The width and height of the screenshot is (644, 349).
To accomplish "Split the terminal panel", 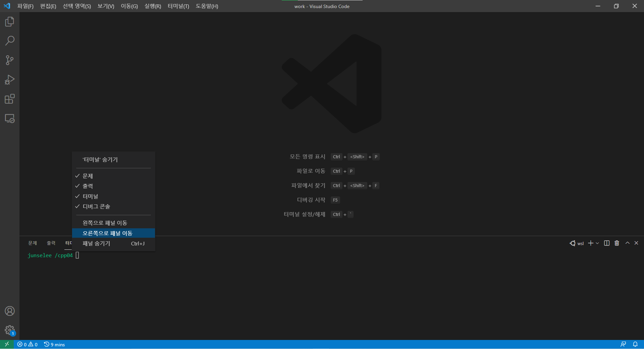I will click(x=607, y=243).
